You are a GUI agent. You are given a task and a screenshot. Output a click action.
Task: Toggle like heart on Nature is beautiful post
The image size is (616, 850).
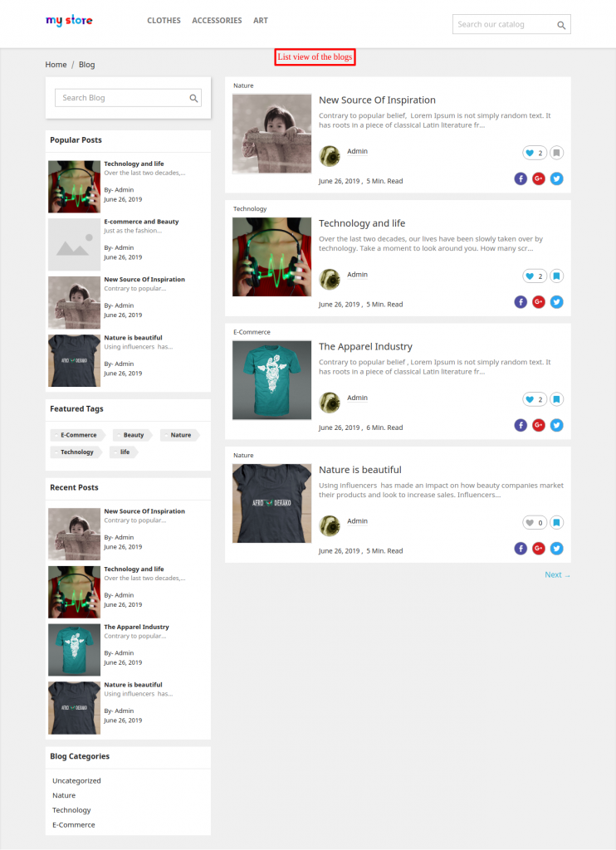click(x=534, y=523)
